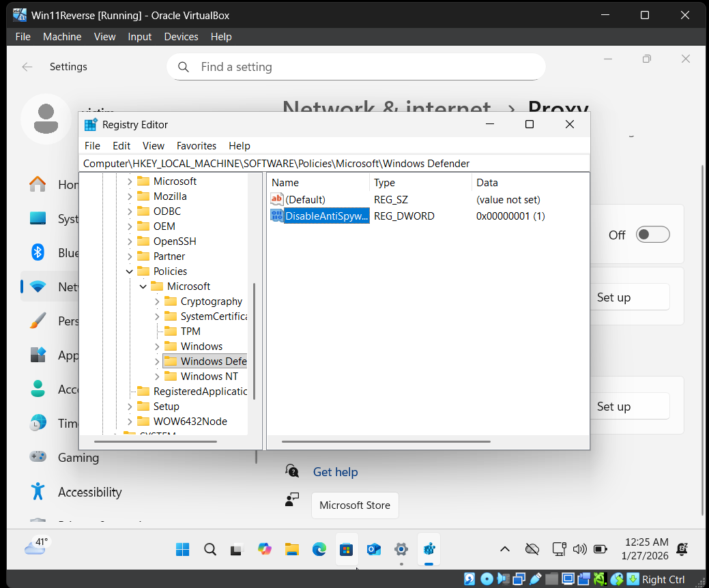The width and height of the screenshot is (709, 588).
Task: Toggle the Off proxy switch
Action: (x=652, y=235)
